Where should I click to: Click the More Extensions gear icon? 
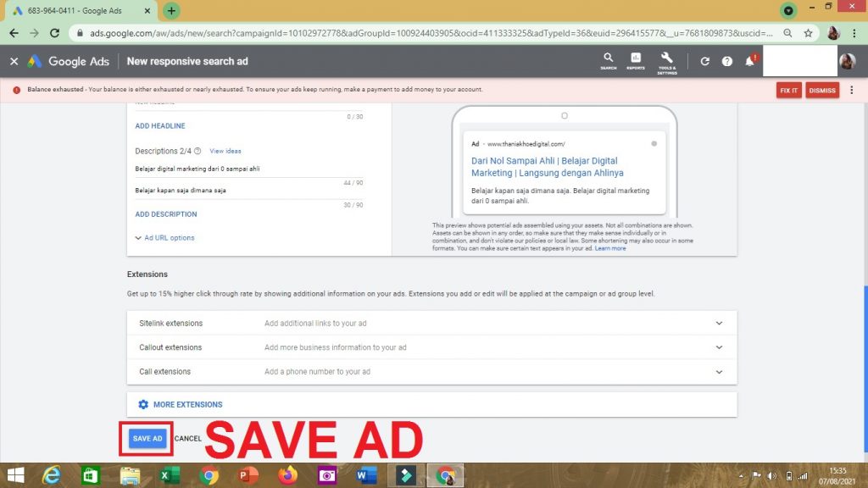click(x=143, y=405)
